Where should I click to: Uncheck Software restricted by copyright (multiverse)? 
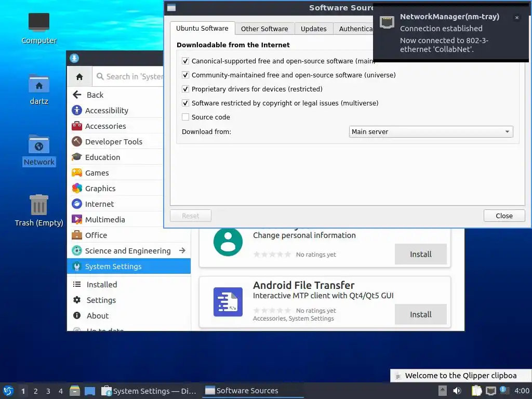point(185,103)
